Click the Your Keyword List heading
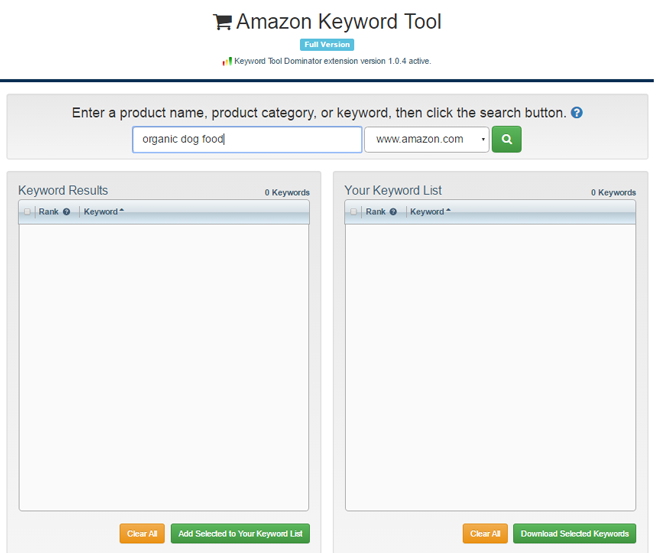 (x=393, y=190)
